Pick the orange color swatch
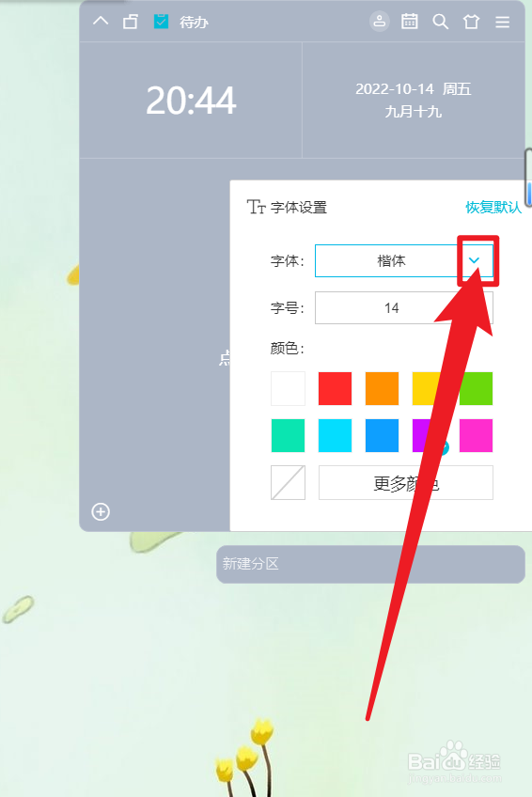Image resolution: width=532 pixels, height=797 pixels. tap(382, 388)
